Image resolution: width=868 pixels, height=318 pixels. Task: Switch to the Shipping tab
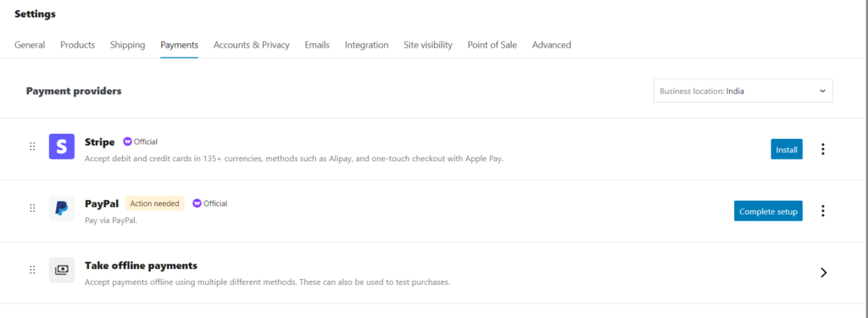tap(127, 45)
